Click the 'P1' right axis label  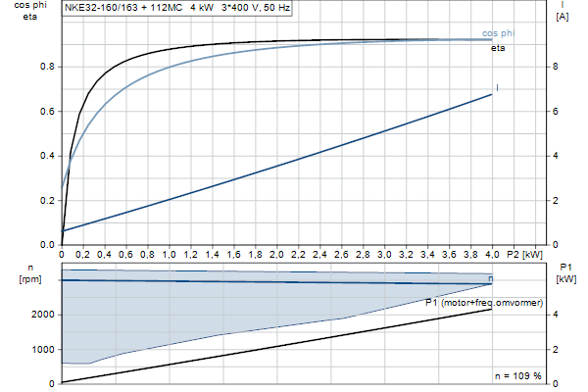click(565, 268)
